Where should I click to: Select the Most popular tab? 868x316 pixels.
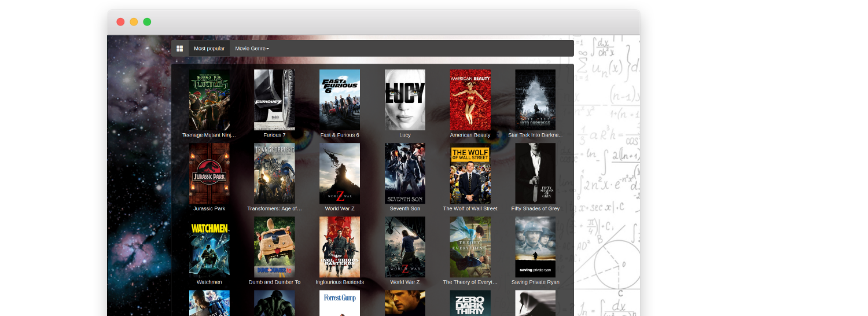click(209, 49)
